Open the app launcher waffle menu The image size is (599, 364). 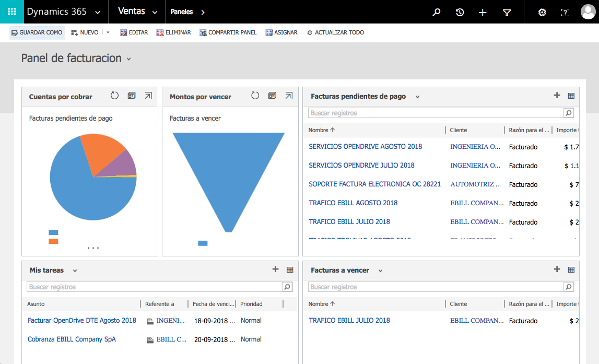click(12, 12)
